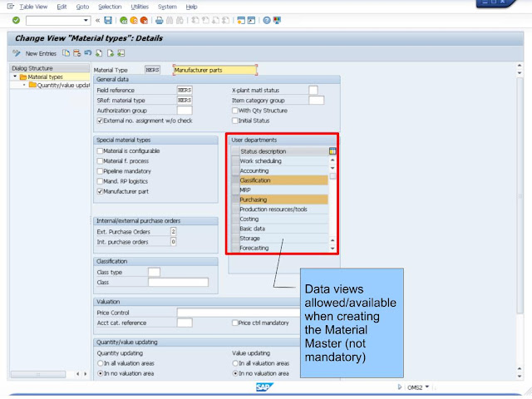Viewport: 532px width, 399px height.
Task: Click the Authorization group input field
Action: [185, 111]
